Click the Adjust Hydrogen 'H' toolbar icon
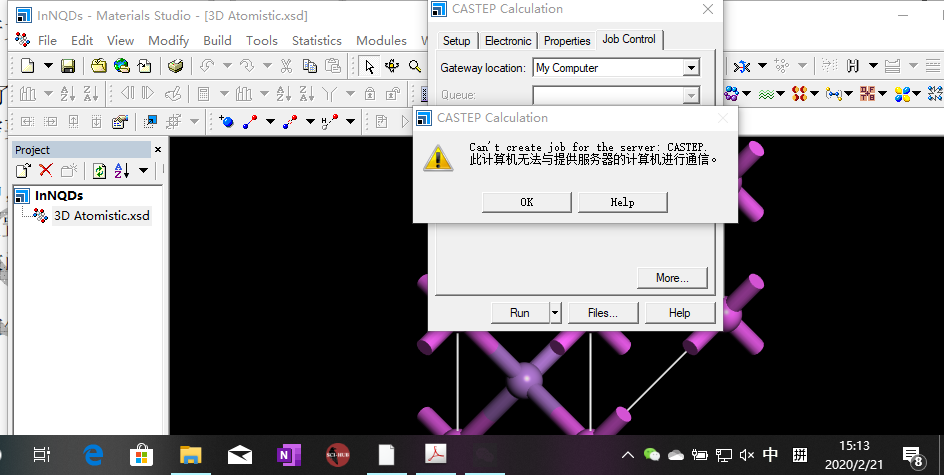944x475 pixels. click(x=853, y=66)
